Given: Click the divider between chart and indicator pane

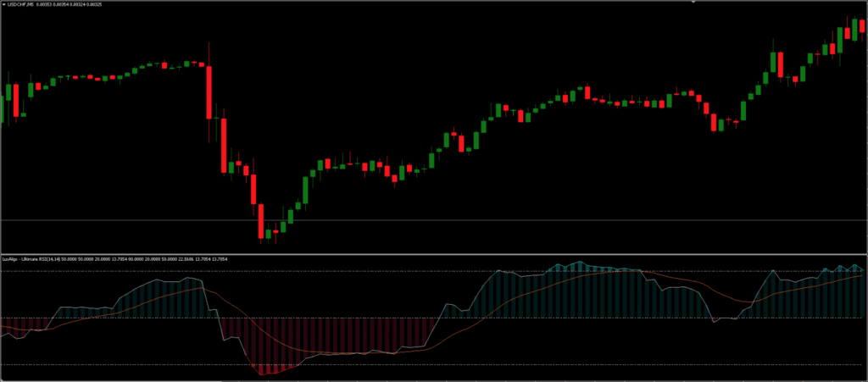Looking at the screenshot, I should tap(434, 253).
